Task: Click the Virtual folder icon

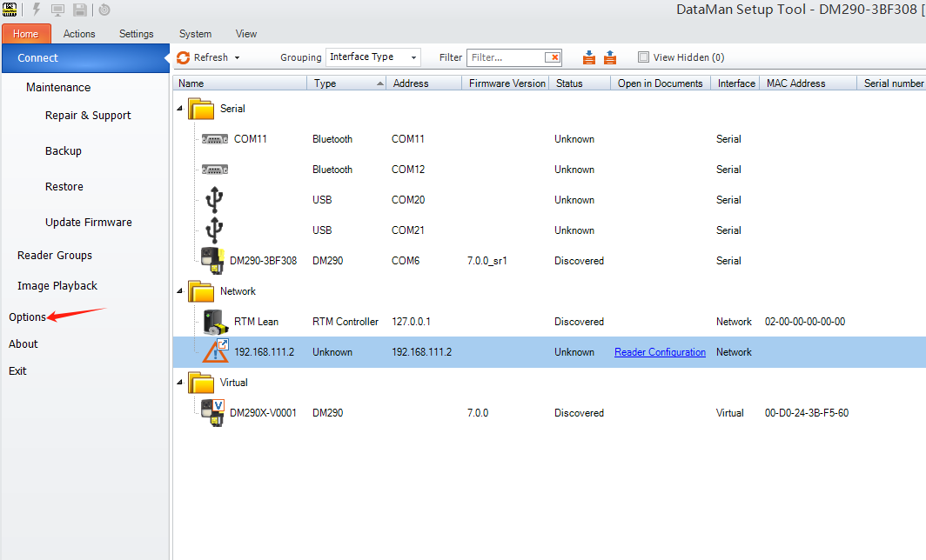Action: tap(201, 383)
